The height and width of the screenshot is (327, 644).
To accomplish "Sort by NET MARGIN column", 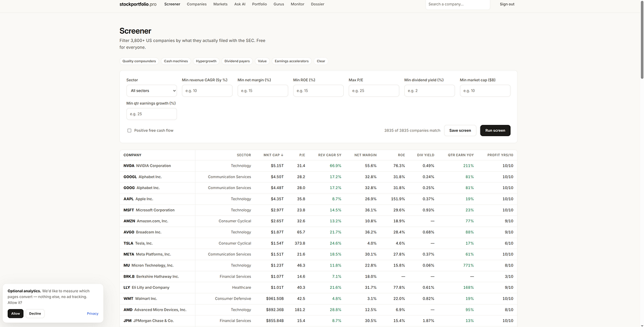I will click(x=365, y=155).
